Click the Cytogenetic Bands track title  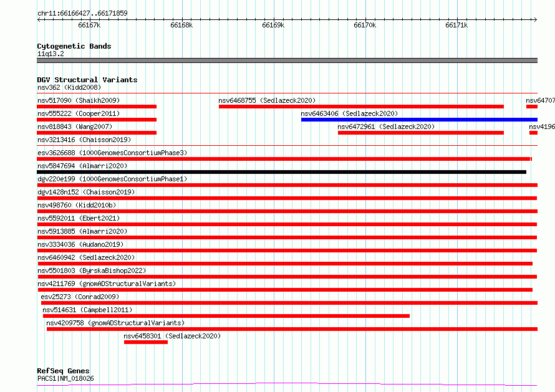coord(74,46)
